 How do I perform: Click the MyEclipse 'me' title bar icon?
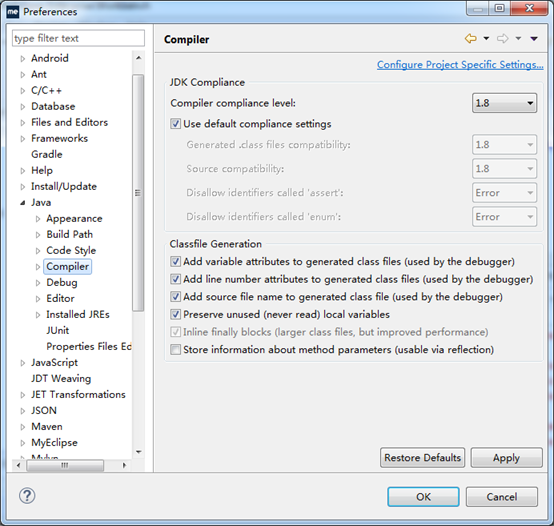tap(12, 12)
